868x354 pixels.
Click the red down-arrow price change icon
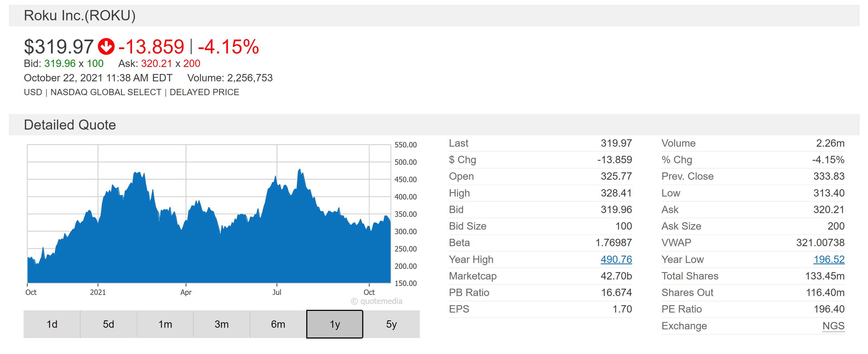click(x=106, y=46)
